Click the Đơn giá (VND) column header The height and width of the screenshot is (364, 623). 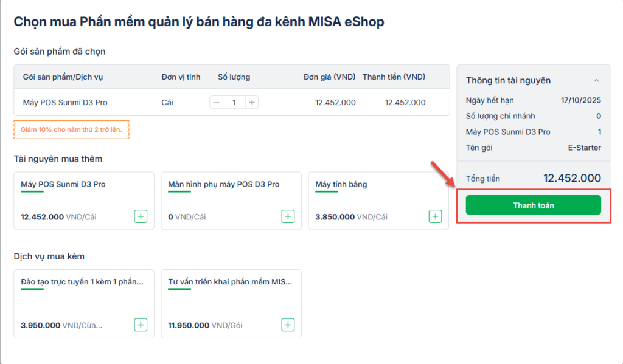tap(329, 77)
